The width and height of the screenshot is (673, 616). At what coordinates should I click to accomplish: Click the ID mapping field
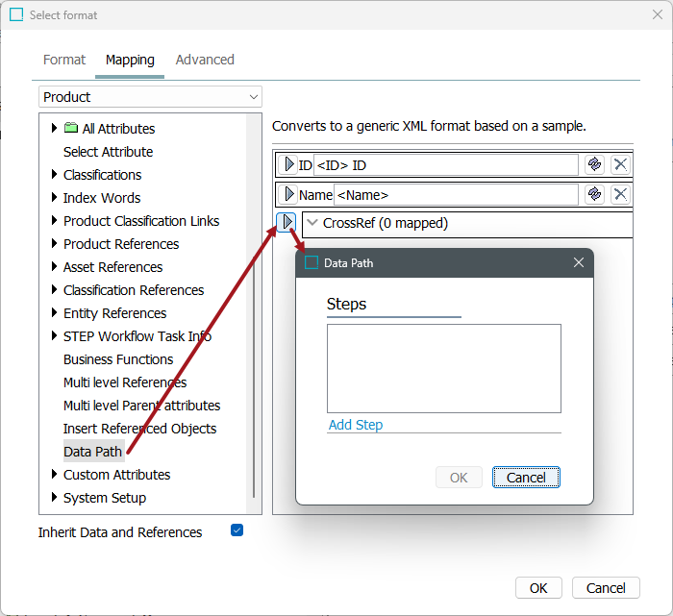(x=446, y=164)
